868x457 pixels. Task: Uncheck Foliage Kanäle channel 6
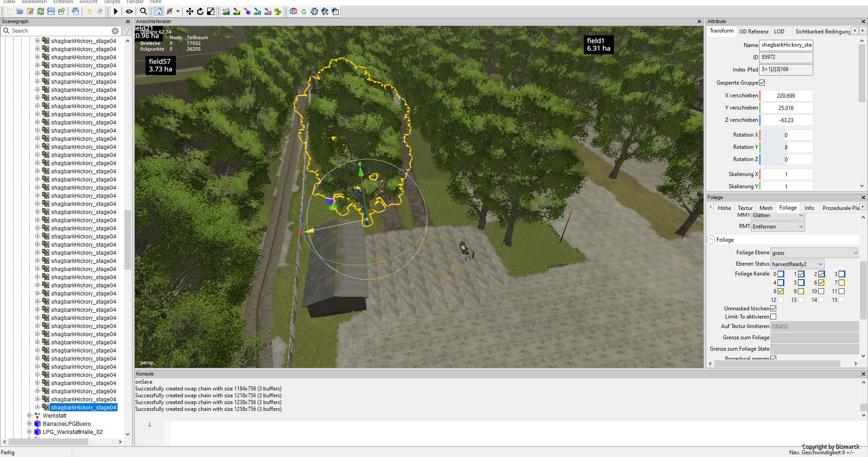821,283
